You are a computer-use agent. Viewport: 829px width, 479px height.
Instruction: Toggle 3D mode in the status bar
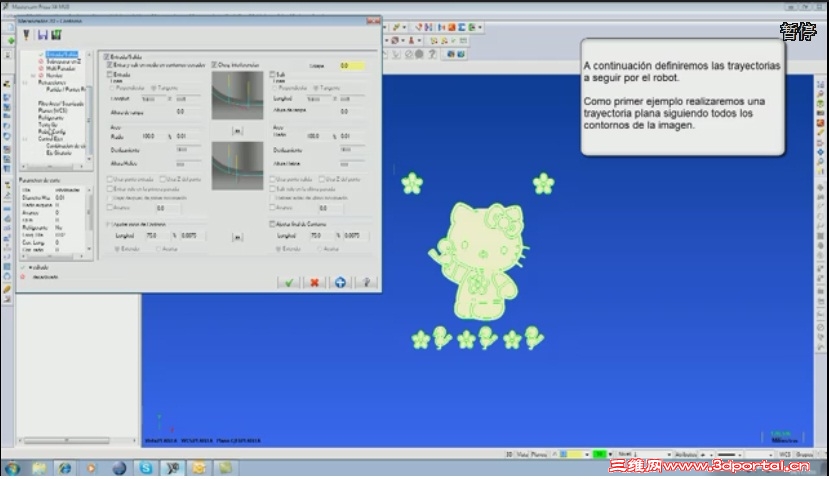509,454
